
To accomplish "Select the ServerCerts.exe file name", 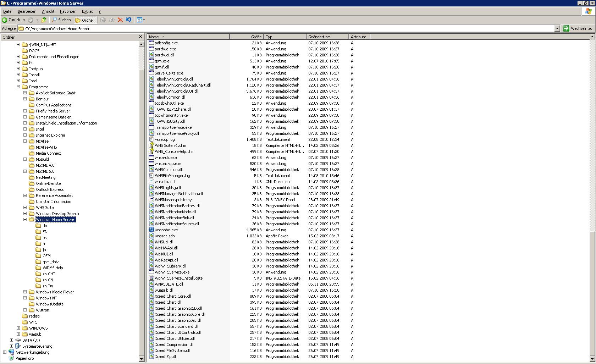I will point(169,73).
